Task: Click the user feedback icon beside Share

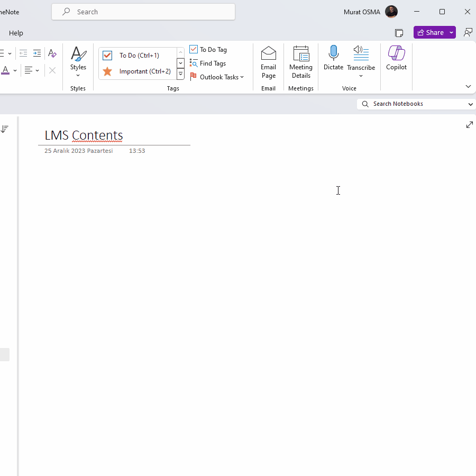Action: (468, 32)
